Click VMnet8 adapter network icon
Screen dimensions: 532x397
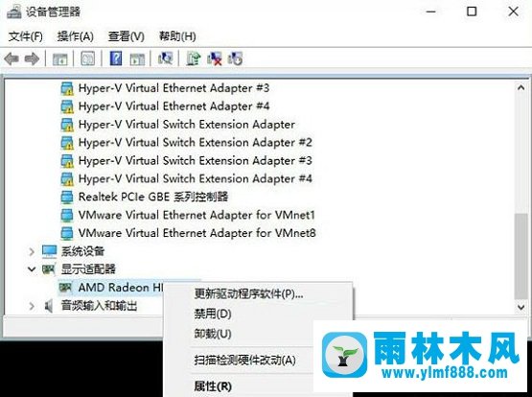pos(67,233)
